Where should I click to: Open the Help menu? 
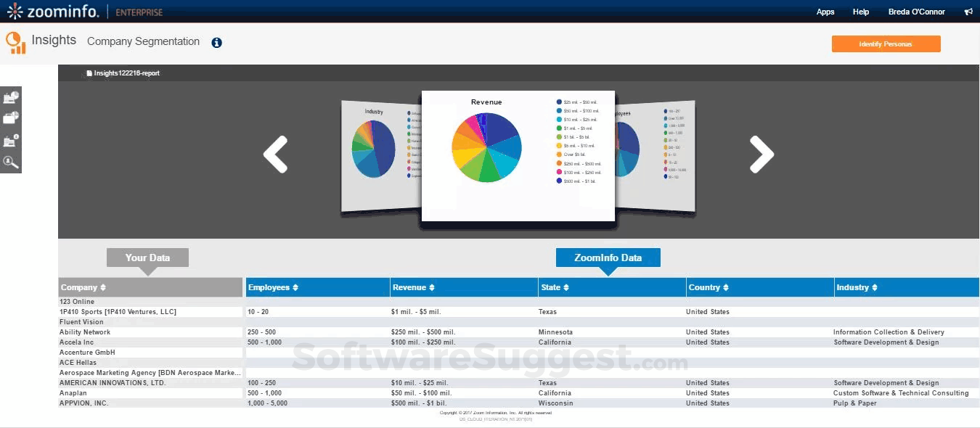(860, 12)
